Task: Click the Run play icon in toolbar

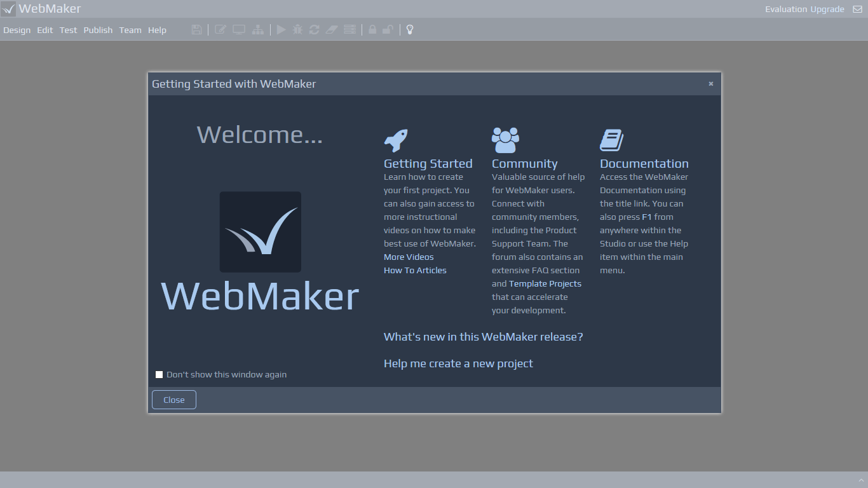Action: pyautogui.click(x=281, y=29)
